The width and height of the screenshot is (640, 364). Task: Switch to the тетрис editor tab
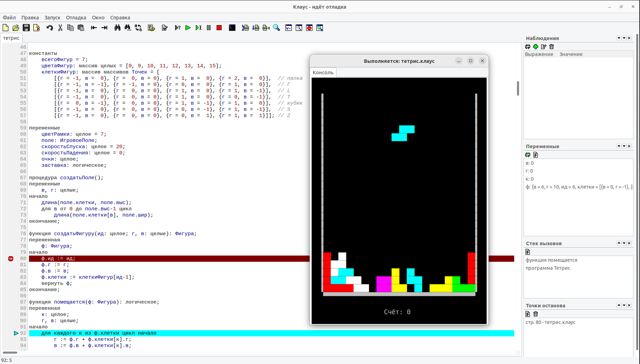(11, 38)
